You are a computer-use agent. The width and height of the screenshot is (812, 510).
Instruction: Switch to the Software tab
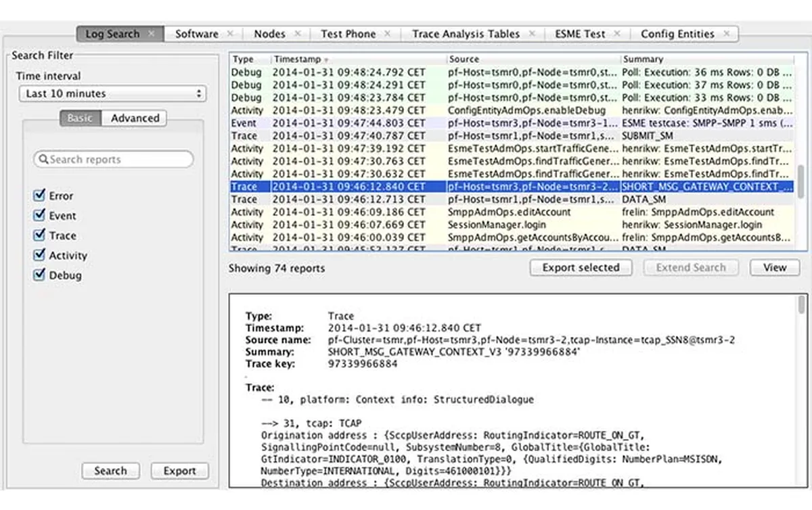[196, 34]
